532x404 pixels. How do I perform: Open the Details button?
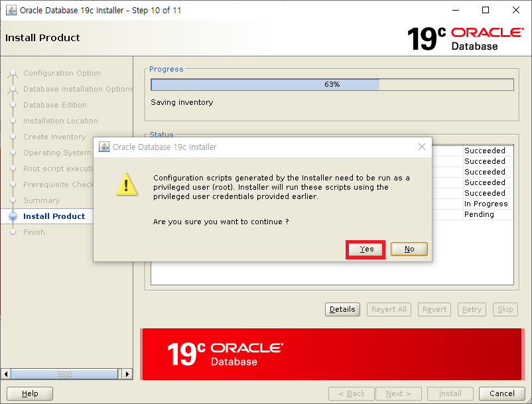coord(342,309)
